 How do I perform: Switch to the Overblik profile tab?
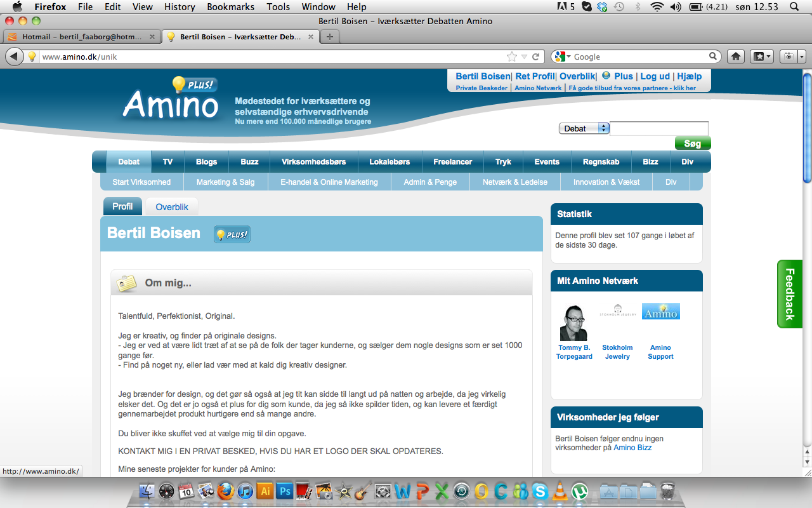click(172, 207)
